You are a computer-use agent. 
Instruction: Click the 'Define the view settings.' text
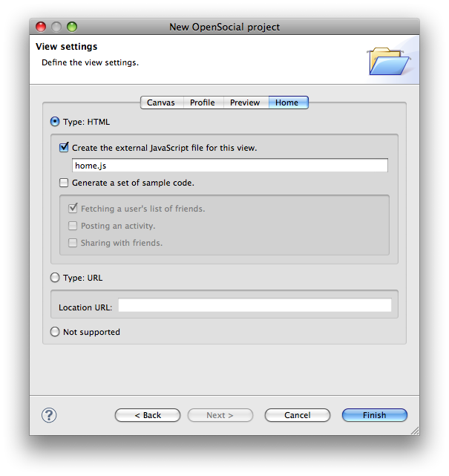coord(90,62)
